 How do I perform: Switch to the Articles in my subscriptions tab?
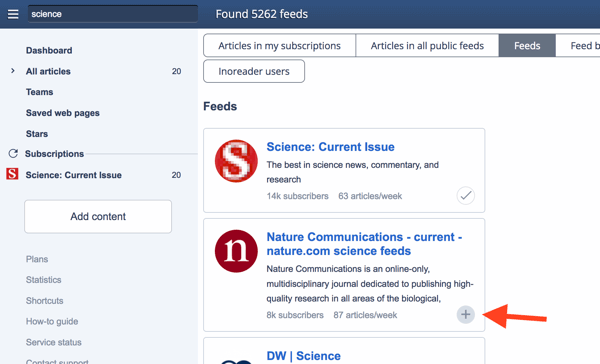tap(279, 46)
